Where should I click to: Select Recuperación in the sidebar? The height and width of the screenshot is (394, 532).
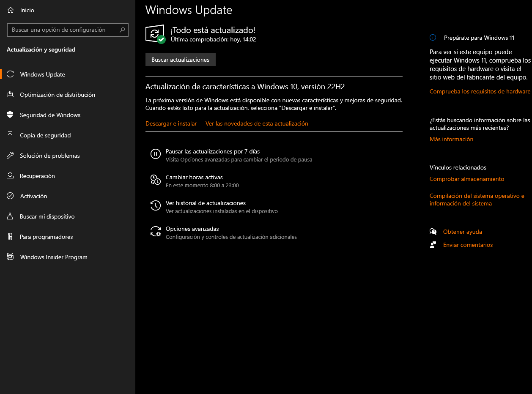37,176
